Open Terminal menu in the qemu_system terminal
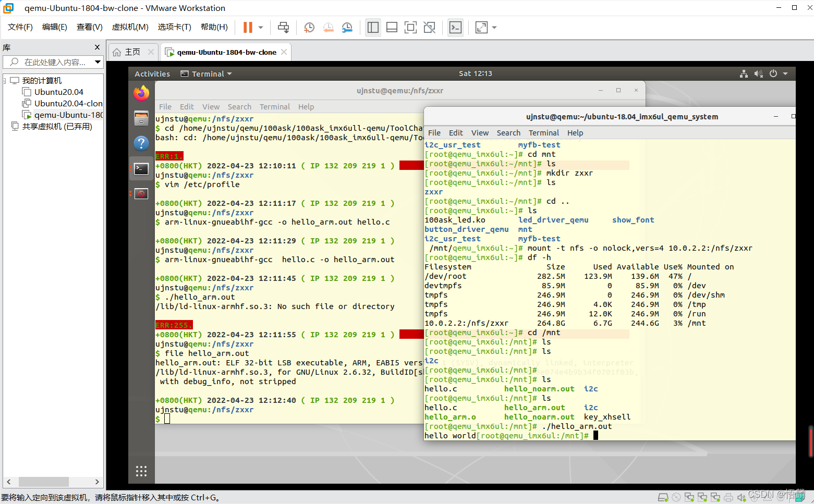The width and height of the screenshot is (814, 504). [544, 133]
